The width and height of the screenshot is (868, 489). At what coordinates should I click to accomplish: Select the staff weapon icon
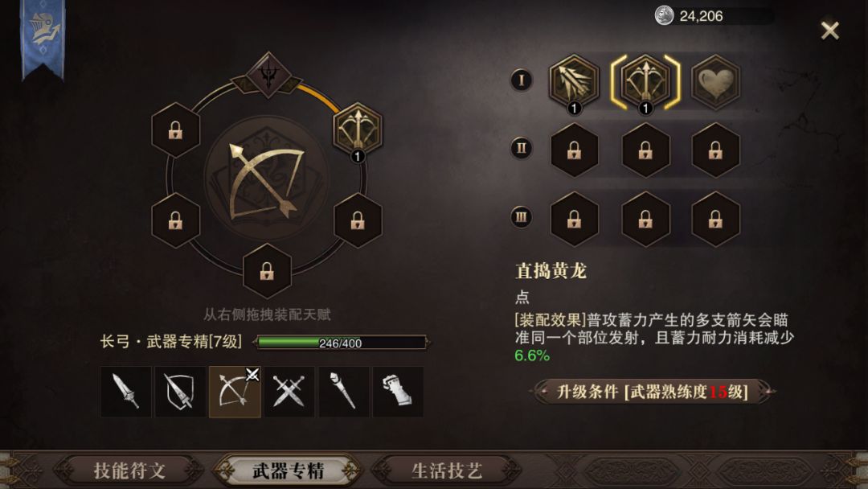[x=343, y=392]
